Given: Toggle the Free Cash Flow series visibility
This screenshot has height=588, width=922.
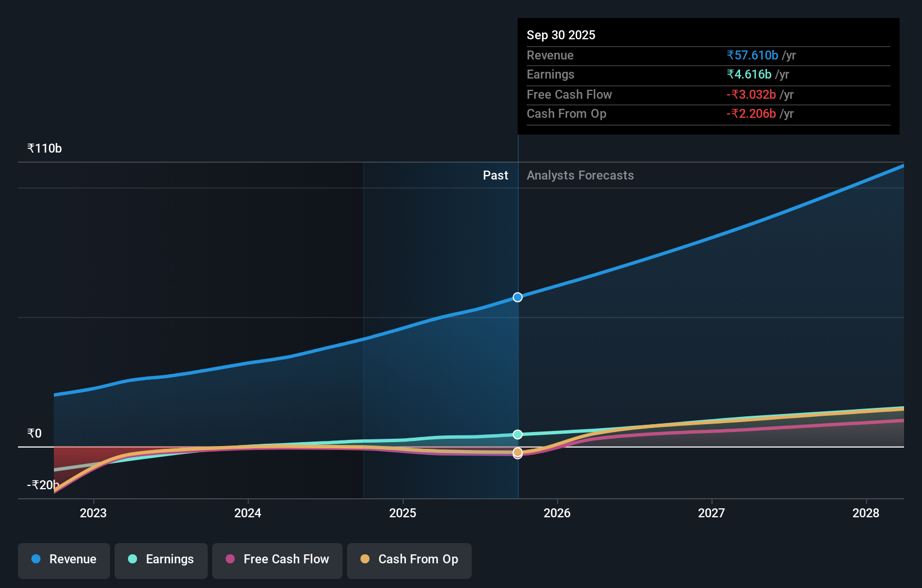Looking at the screenshot, I should [277, 559].
